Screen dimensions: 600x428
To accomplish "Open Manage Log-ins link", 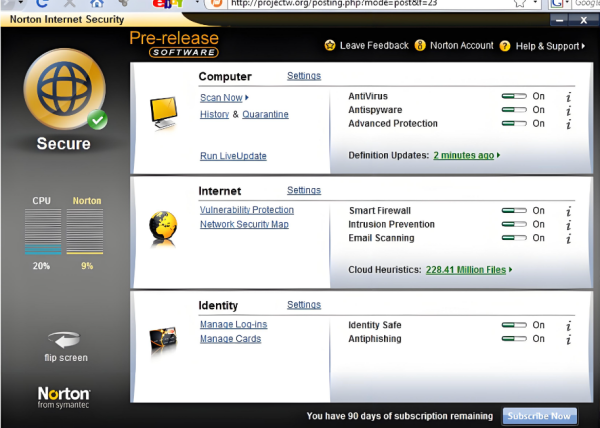I will pos(233,324).
